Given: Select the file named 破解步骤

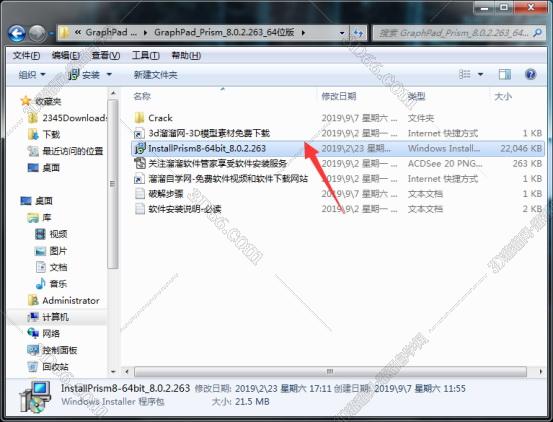Looking at the screenshot, I should point(166,194).
